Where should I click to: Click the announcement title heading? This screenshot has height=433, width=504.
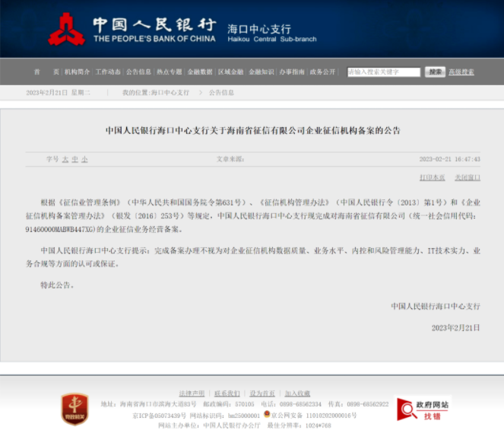pyautogui.click(x=253, y=131)
